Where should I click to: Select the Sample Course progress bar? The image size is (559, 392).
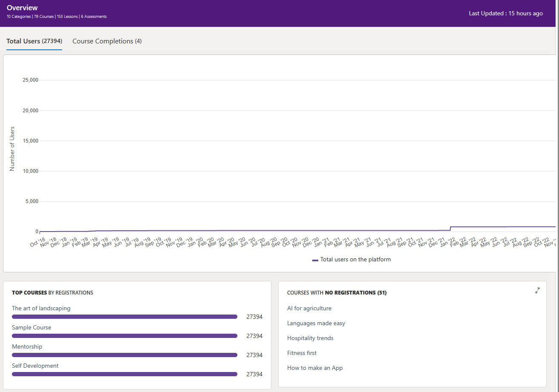125,336
